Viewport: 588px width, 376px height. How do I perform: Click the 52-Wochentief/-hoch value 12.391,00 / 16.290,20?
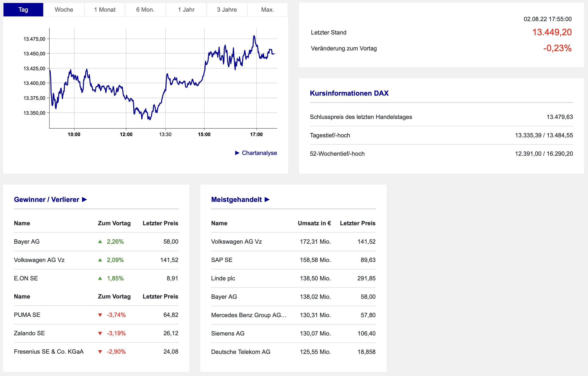tap(544, 154)
